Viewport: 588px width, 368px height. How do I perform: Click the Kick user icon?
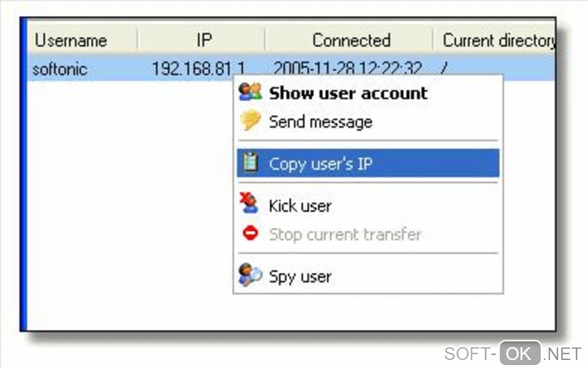pos(249,203)
